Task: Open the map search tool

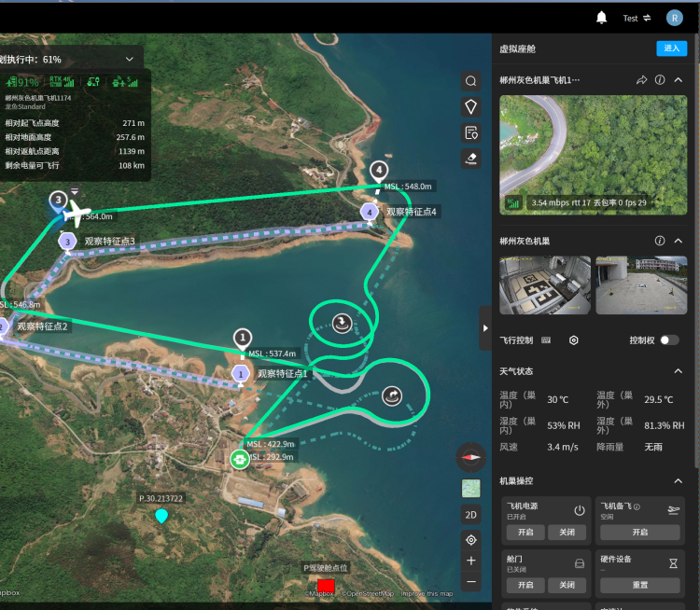Action: tap(471, 81)
